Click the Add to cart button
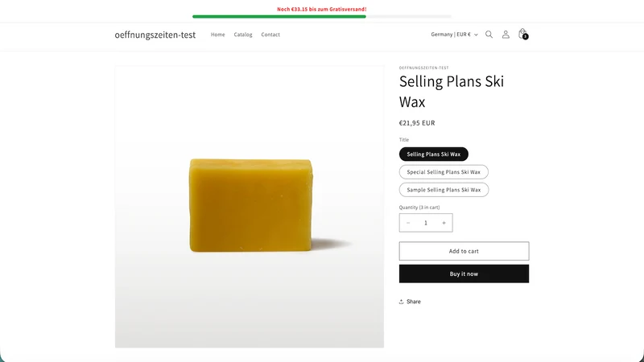644x362 pixels. [464, 251]
